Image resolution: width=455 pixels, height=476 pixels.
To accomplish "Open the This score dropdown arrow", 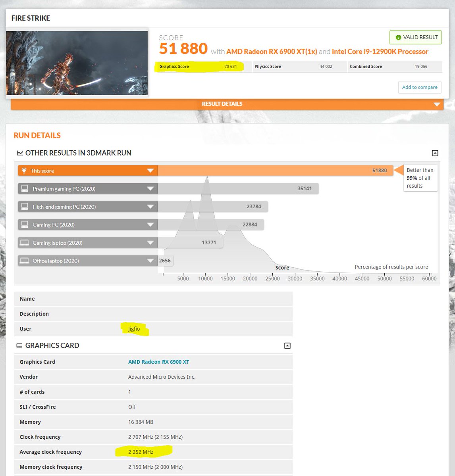I will (x=150, y=171).
